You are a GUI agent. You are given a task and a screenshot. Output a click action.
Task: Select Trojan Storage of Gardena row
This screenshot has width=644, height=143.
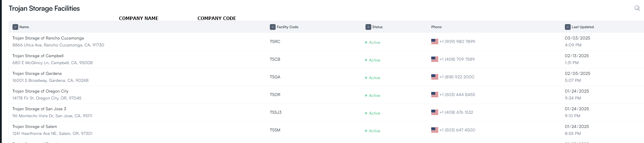pyautogui.click(x=326, y=77)
